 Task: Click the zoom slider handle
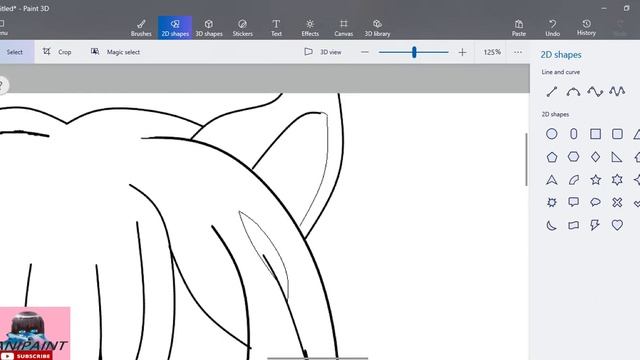click(x=414, y=52)
